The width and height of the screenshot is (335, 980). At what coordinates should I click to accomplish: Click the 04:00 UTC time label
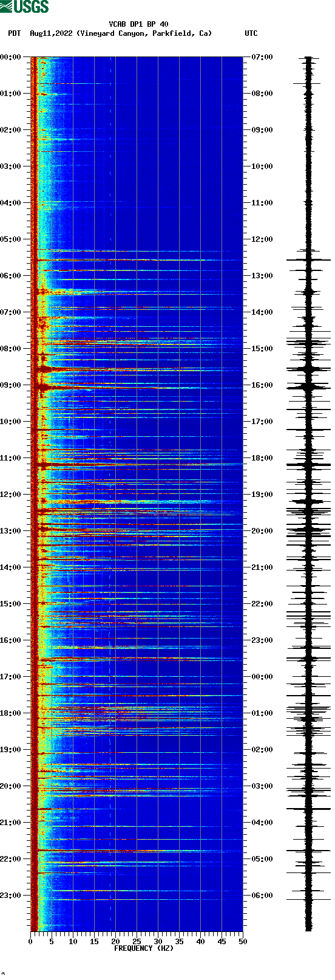point(262,823)
